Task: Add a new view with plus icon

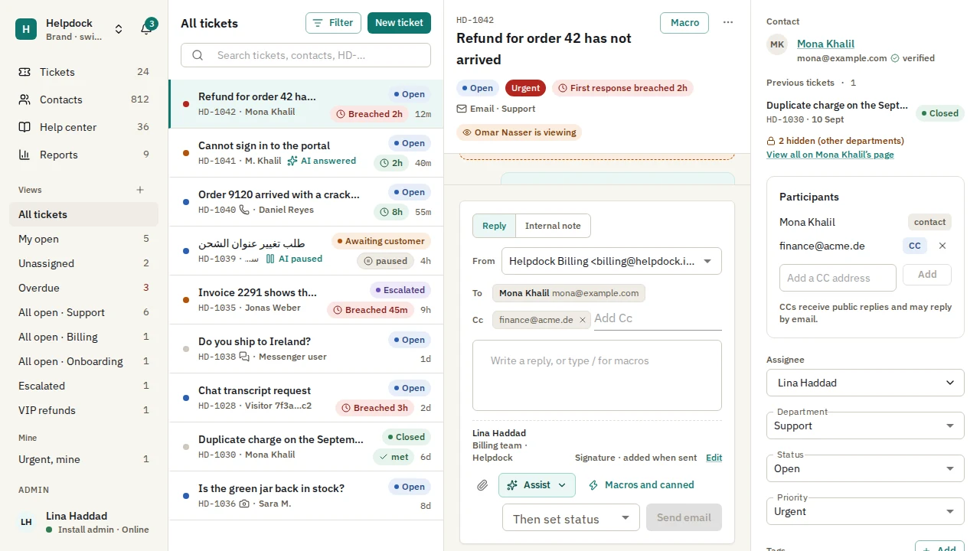Action: [x=140, y=190]
